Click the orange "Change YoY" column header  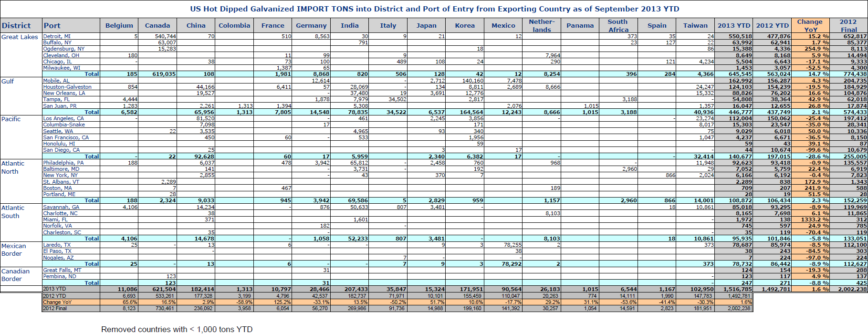(810, 26)
